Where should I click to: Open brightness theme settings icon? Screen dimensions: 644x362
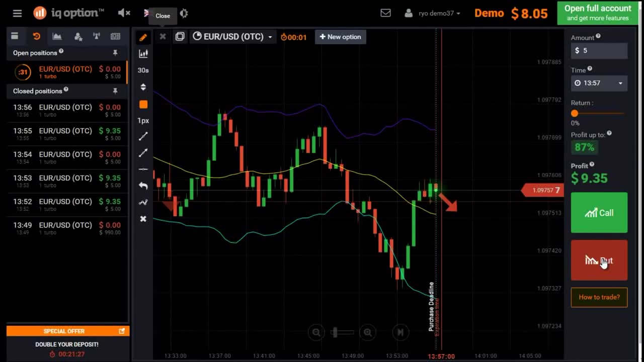(x=184, y=14)
